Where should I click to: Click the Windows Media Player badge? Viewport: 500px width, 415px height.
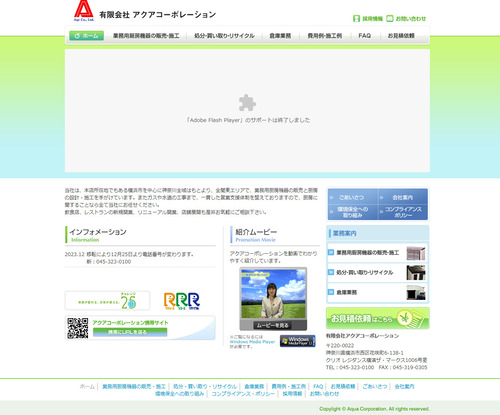click(x=298, y=341)
